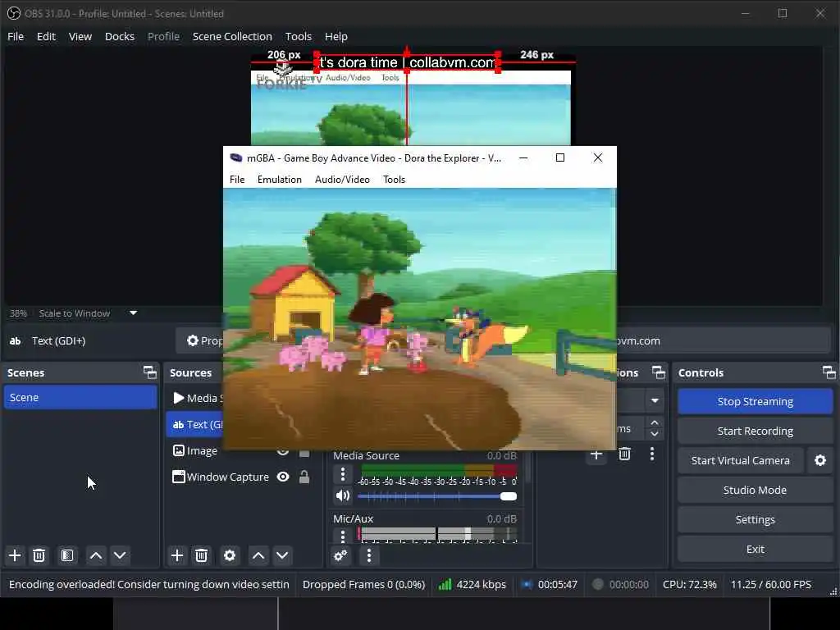This screenshot has width=840, height=630.
Task: Click the Encoding overloaded warning message
Action: click(x=149, y=584)
